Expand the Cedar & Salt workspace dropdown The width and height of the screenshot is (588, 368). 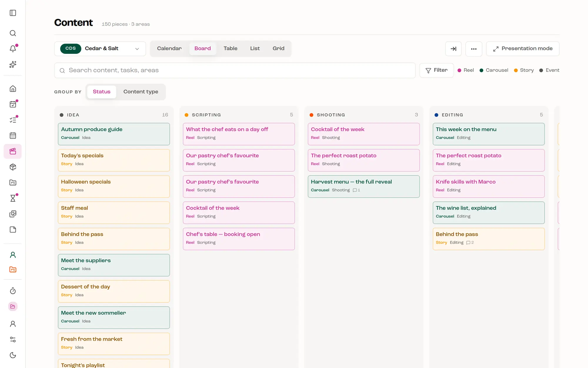click(100, 49)
